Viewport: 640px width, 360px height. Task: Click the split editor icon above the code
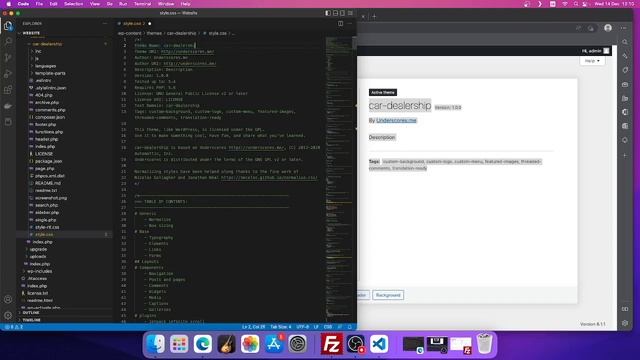[x=340, y=23]
